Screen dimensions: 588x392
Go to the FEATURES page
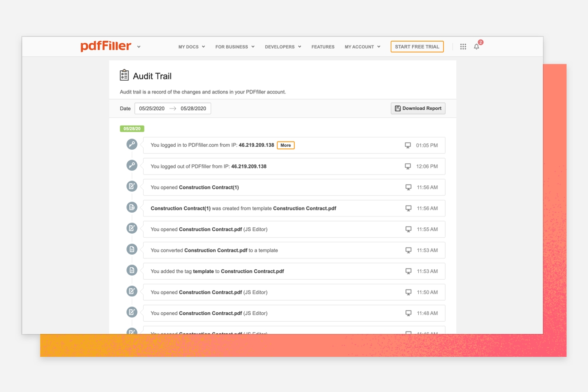pos(323,47)
